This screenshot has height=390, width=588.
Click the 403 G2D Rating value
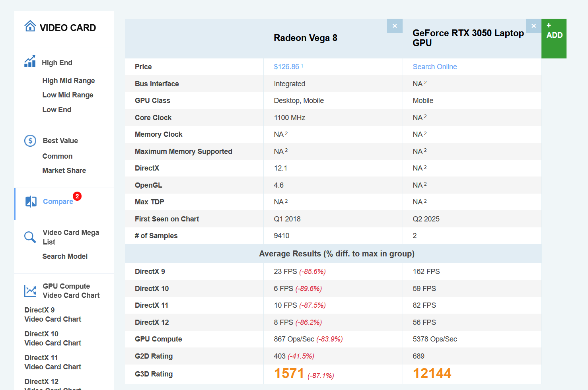pos(280,356)
